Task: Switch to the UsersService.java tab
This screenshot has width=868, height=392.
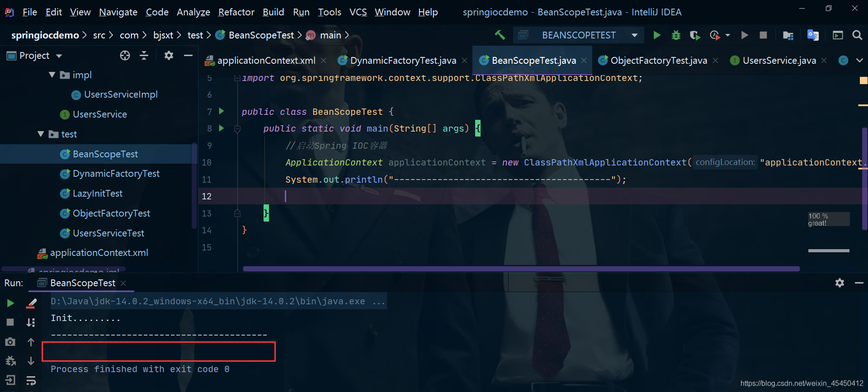Action: pos(779,61)
